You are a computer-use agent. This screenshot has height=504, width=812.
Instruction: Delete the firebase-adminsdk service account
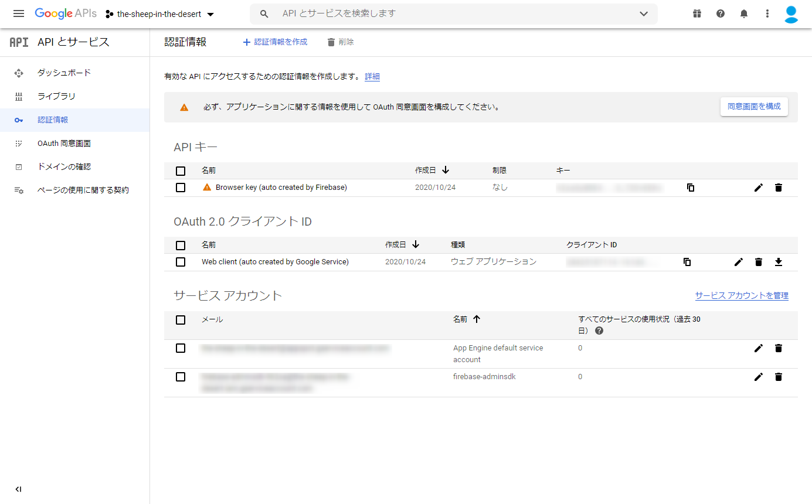779,377
